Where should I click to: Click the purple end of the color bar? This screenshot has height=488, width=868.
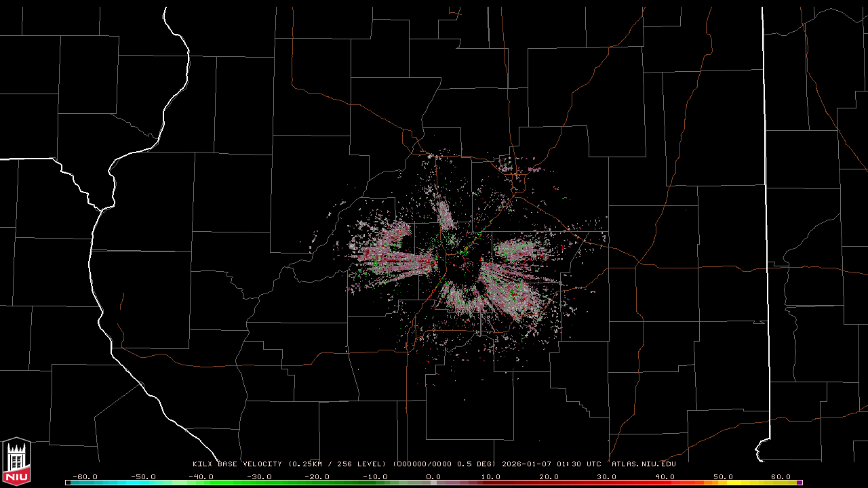(x=800, y=483)
